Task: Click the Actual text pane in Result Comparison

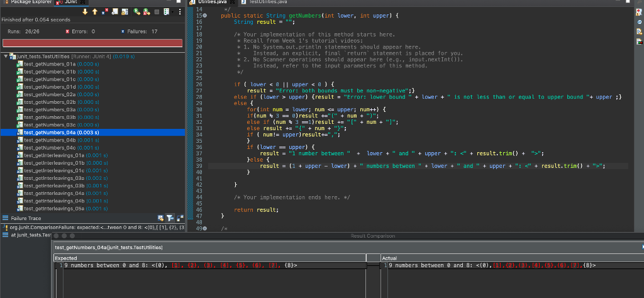Action: click(x=512, y=280)
